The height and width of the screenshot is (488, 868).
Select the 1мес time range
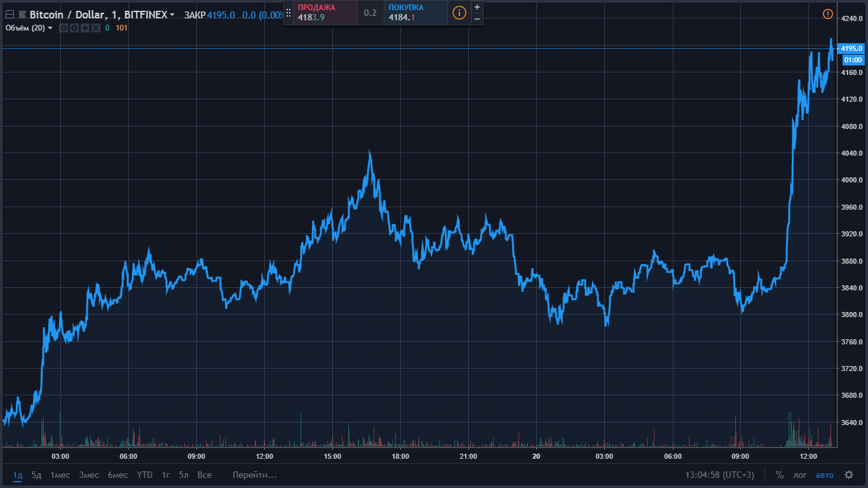[x=60, y=475]
